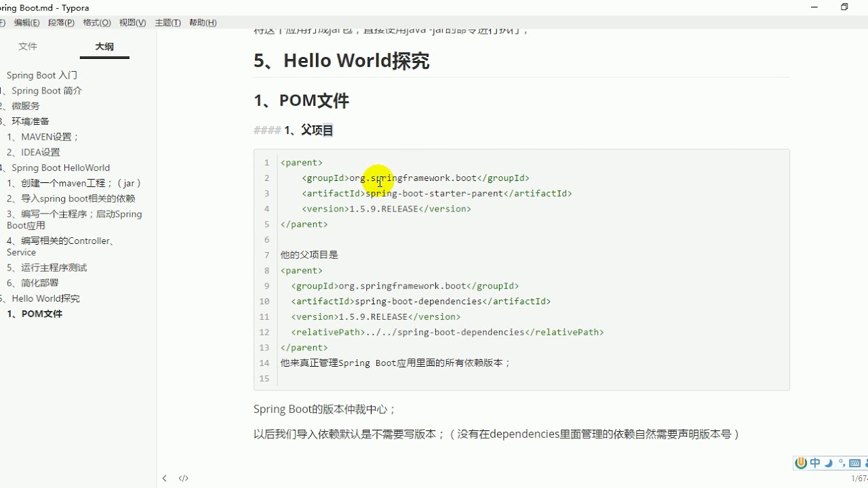Viewport: 868px width, 488px height.
Task: Go to outline item 创建一个maven工程
Action: (75, 183)
